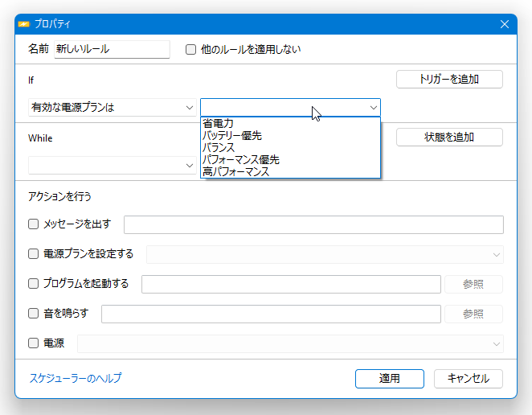Choose バッテリー優先 in the list

(x=290, y=135)
